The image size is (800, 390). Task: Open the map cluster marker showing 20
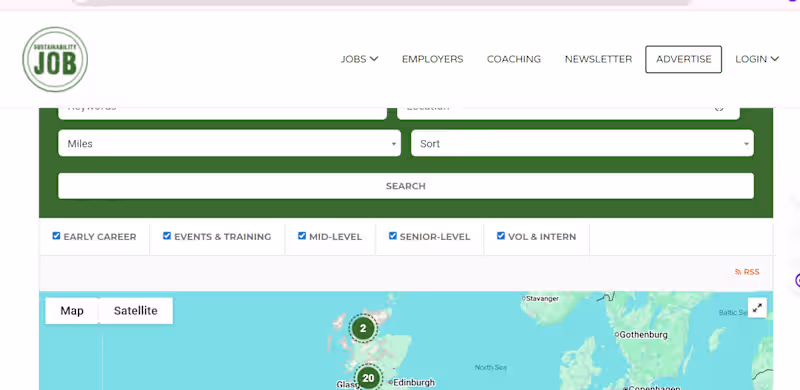click(368, 378)
